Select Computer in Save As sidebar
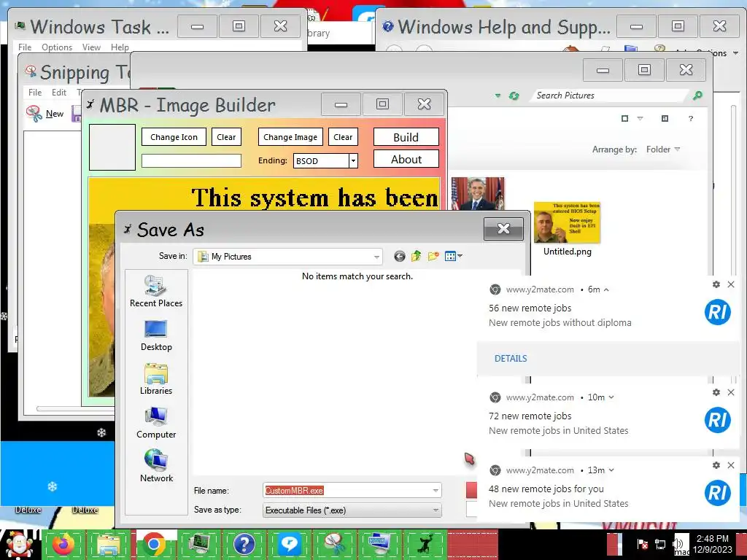 coord(156,423)
